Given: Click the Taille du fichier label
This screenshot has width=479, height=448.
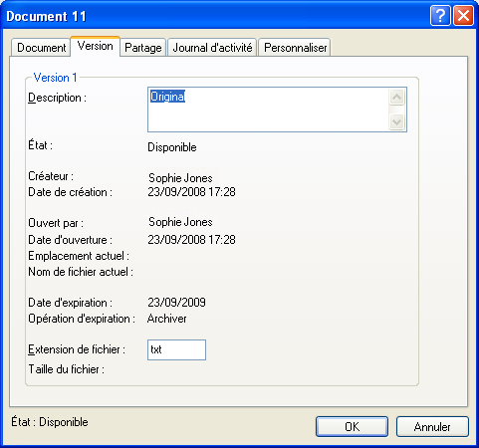Looking at the screenshot, I should [66, 369].
